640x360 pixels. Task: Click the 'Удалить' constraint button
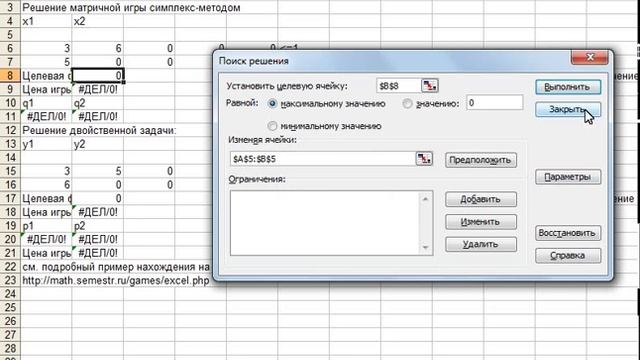[x=481, y=244]
